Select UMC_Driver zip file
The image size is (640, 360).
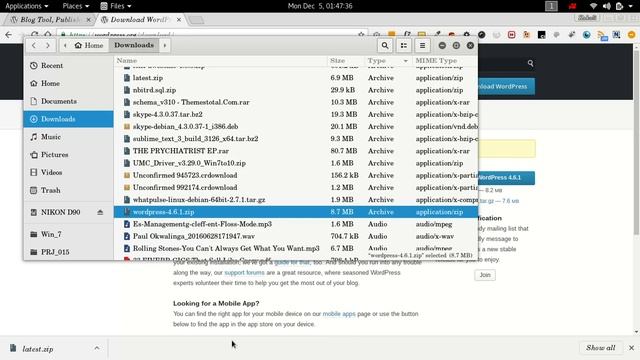click(296, 163)
